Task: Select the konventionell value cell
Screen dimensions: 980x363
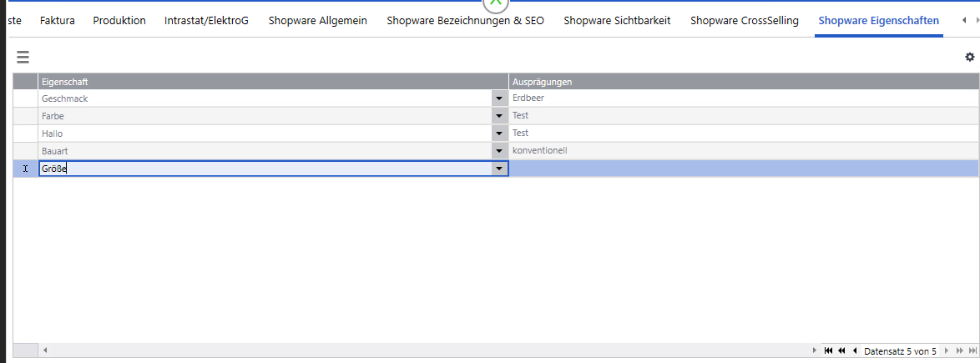Action: (744, 150)
